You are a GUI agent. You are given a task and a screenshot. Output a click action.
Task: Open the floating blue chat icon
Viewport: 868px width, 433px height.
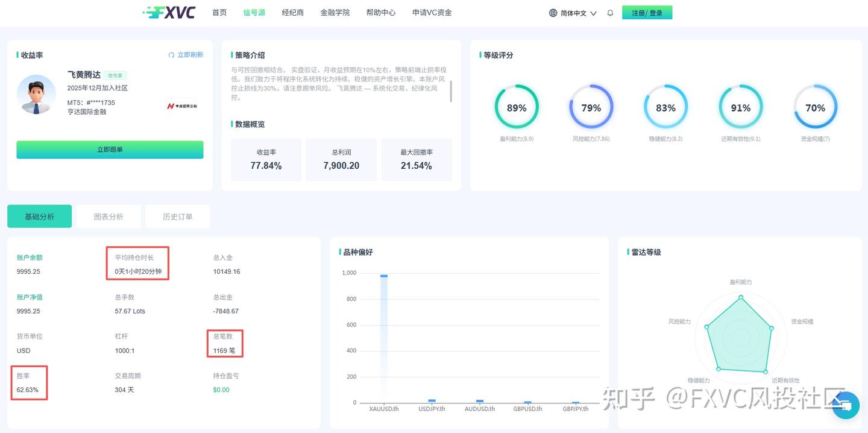[x=845, y=405]
